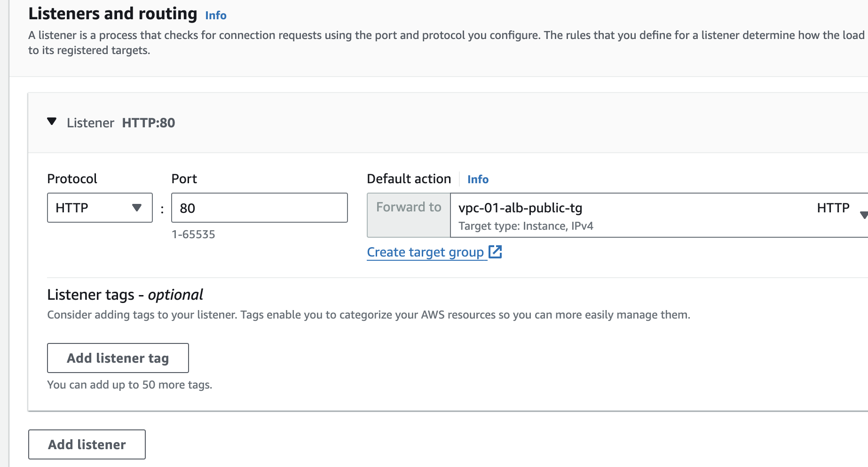
Task: Click the Port field label
Action: pyautogui.click(x=184, y=179)
